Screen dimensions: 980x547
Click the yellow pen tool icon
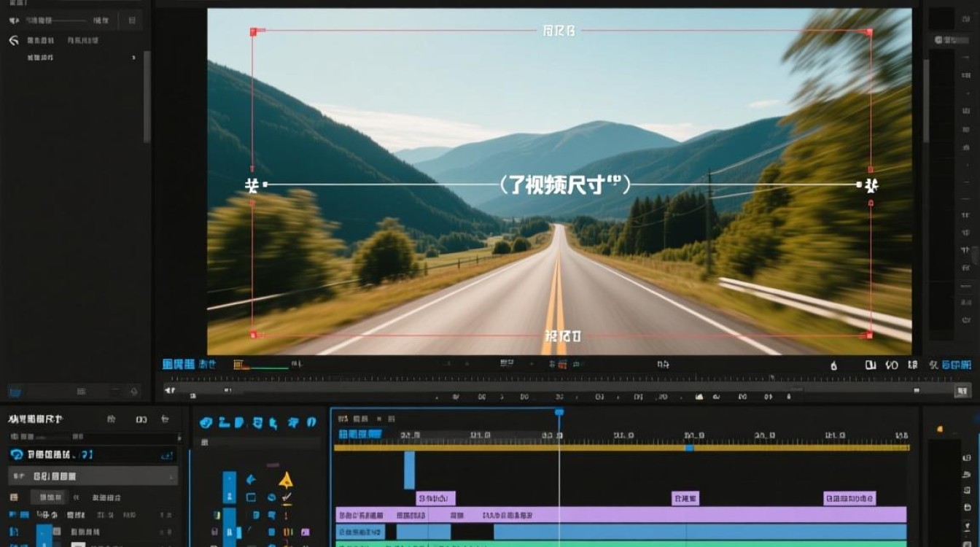point(286,479)
